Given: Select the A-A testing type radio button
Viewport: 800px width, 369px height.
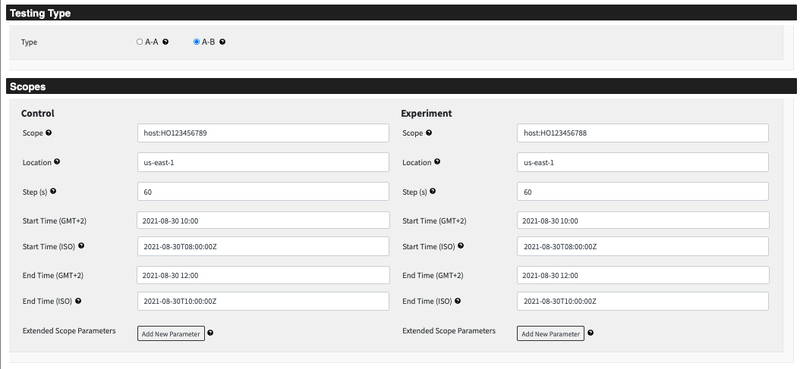Looking at the screenshot, I should pos(139,42).
